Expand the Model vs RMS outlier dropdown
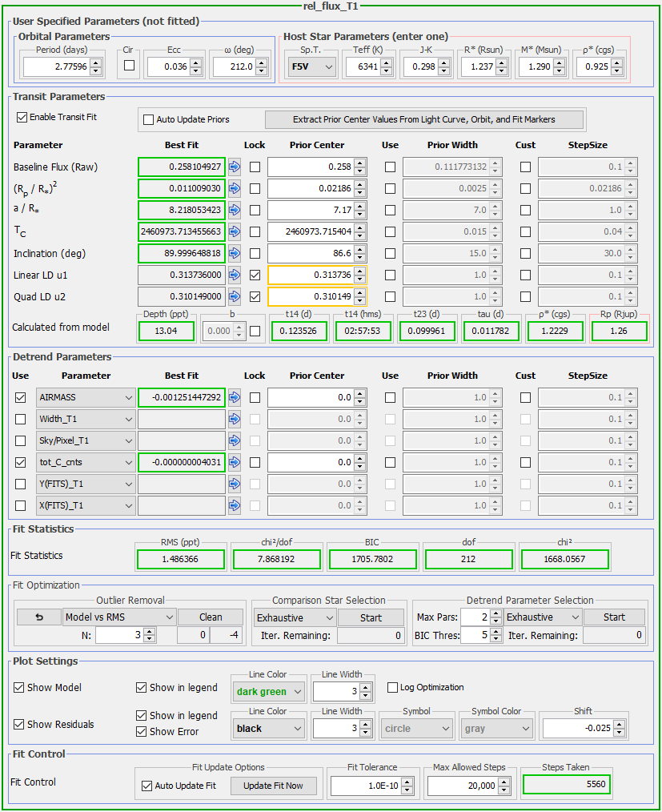 click(x=118, y=617)
